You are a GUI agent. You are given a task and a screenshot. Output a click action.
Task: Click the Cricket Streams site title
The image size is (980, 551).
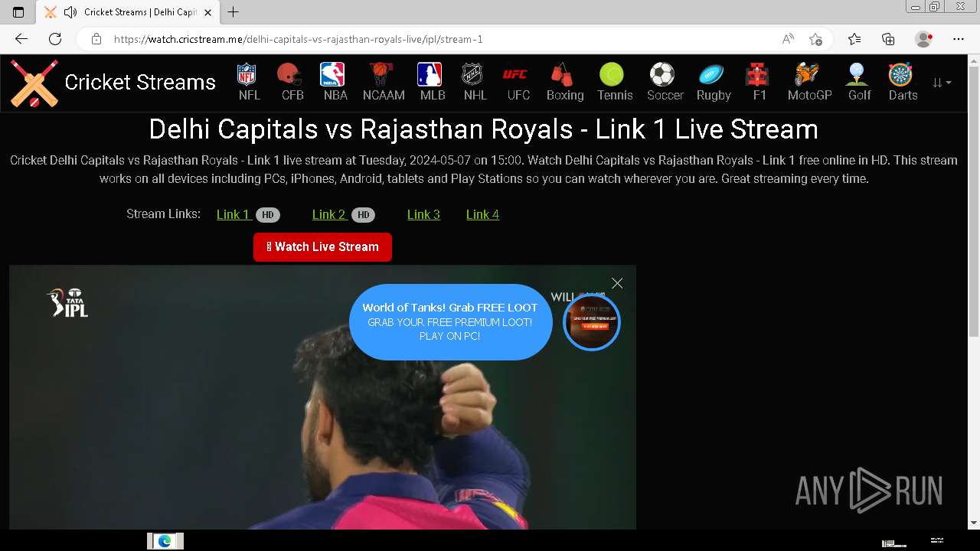[x=140, y=83]
